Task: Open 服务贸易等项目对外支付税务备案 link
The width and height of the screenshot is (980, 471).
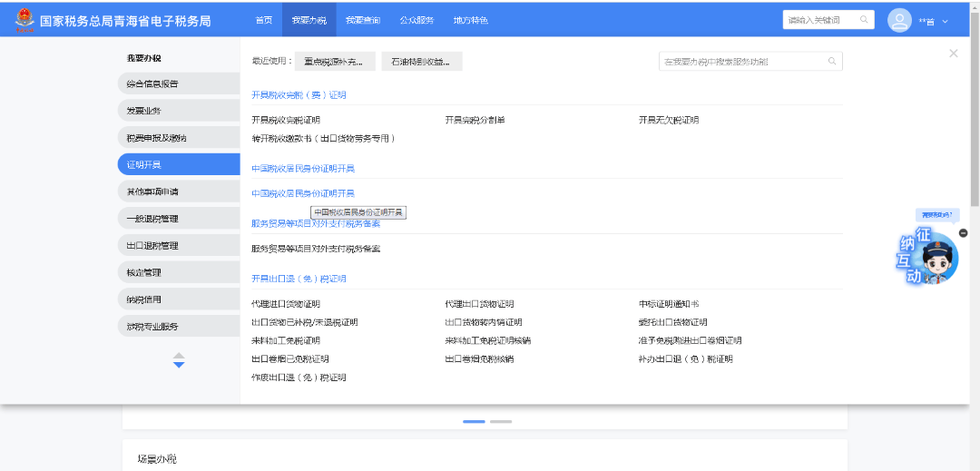Action: pos(315,248)
